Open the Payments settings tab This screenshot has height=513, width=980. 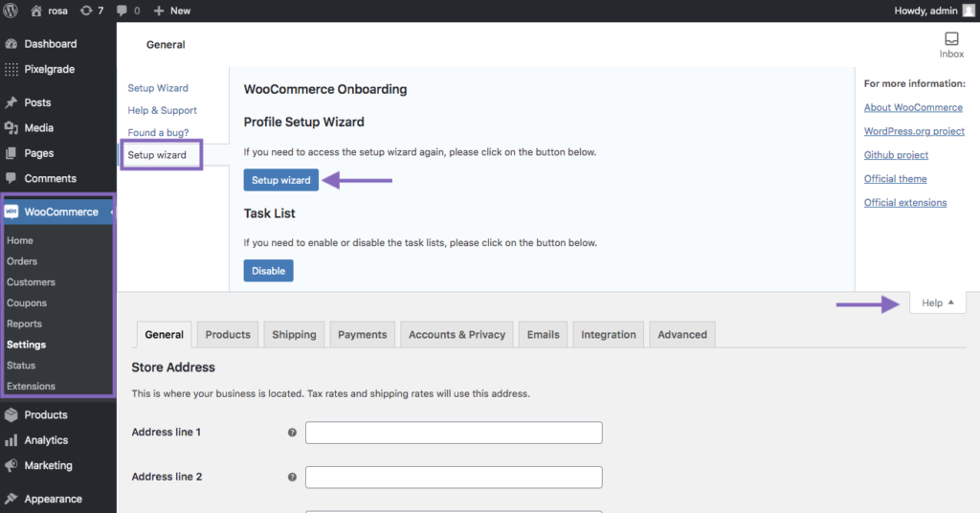coord(363,334)
